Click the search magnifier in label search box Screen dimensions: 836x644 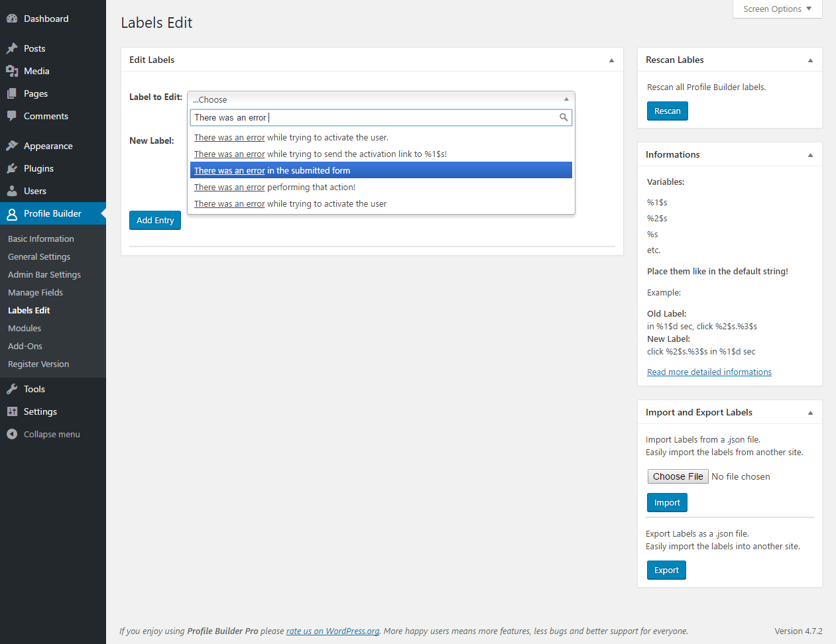point(564,117)
